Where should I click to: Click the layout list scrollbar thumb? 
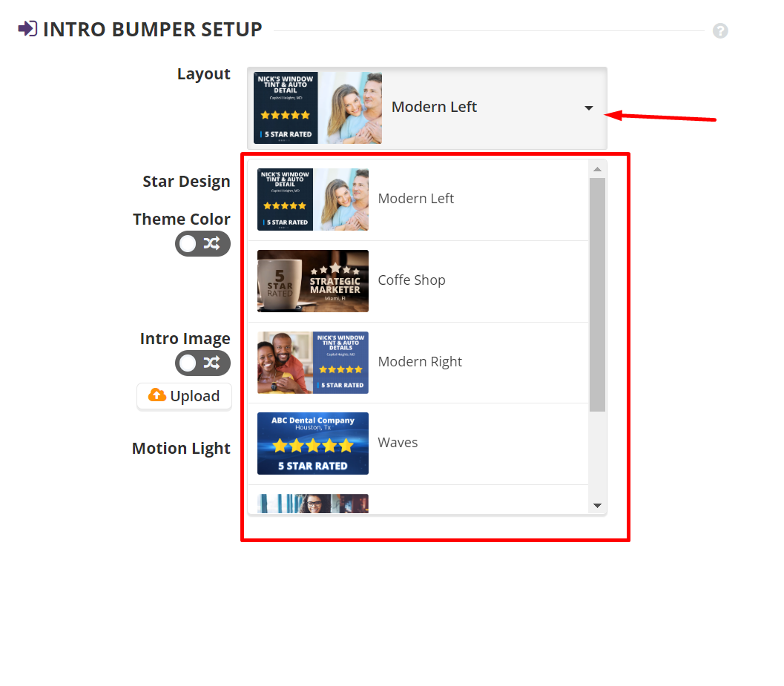[x=597, y=295]
